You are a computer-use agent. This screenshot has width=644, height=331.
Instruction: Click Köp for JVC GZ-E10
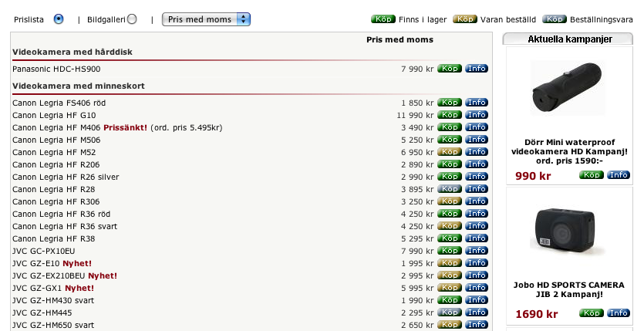[450, 262]
